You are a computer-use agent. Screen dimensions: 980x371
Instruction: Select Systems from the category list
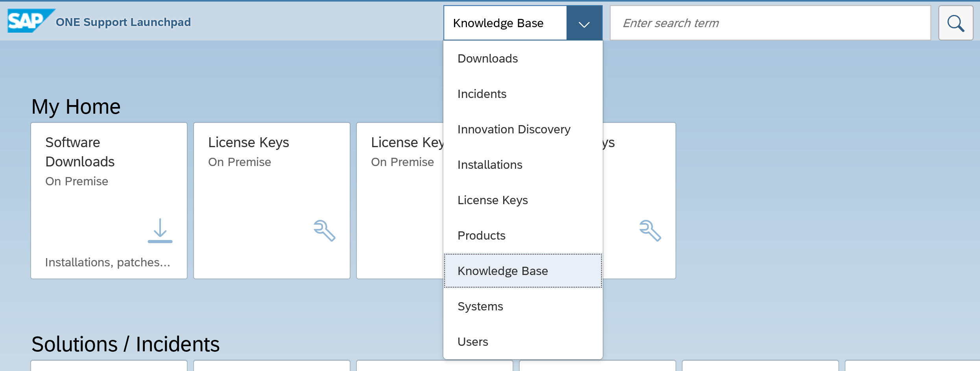480,306
